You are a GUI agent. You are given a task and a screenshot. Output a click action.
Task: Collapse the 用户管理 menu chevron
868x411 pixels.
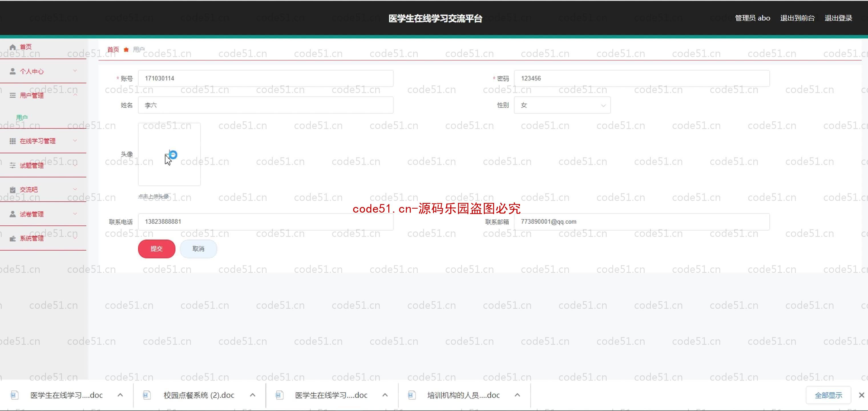(x=75, y=95)
